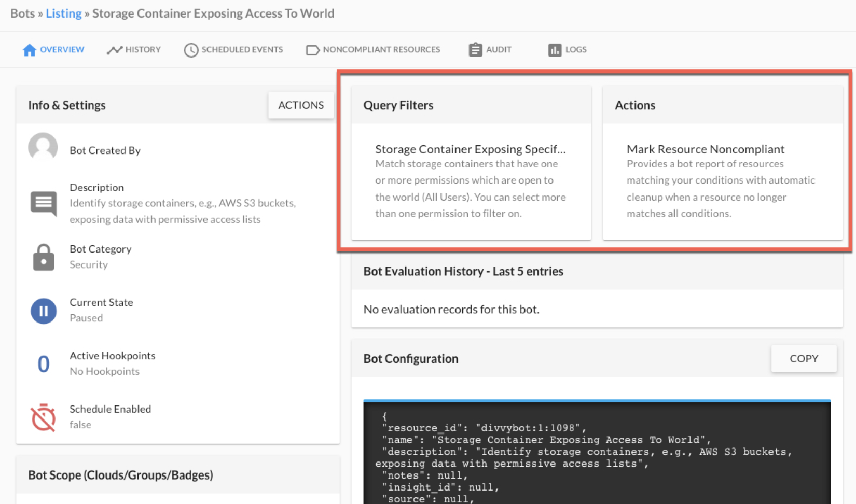Go to the Noncompliant Resources tab
The height and width of the screenshot is (504, 856).
[x=373, y=50]
